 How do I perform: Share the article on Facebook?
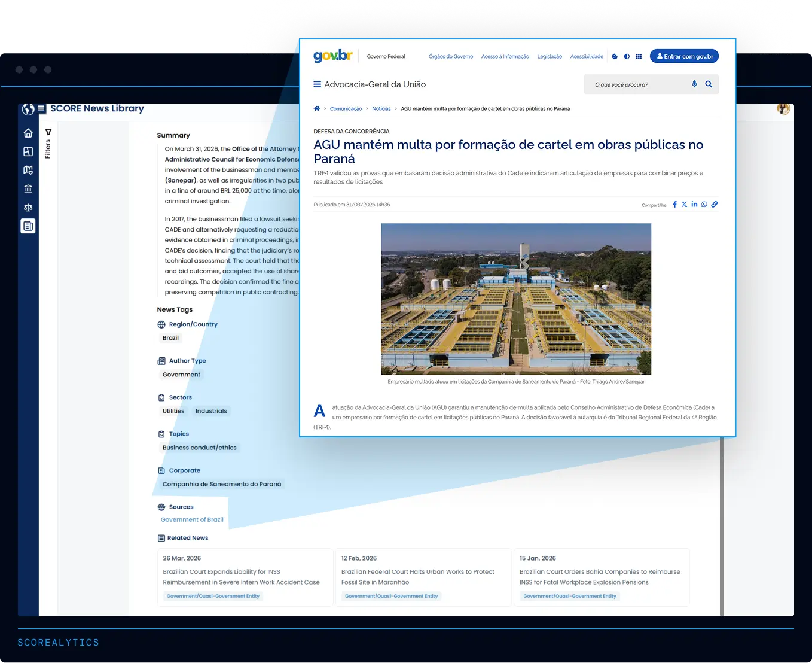tap(675, 205)
